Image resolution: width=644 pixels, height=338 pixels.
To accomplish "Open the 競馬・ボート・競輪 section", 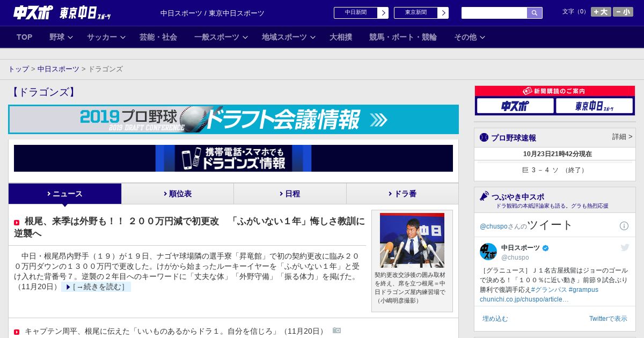I will coord(403,37).
